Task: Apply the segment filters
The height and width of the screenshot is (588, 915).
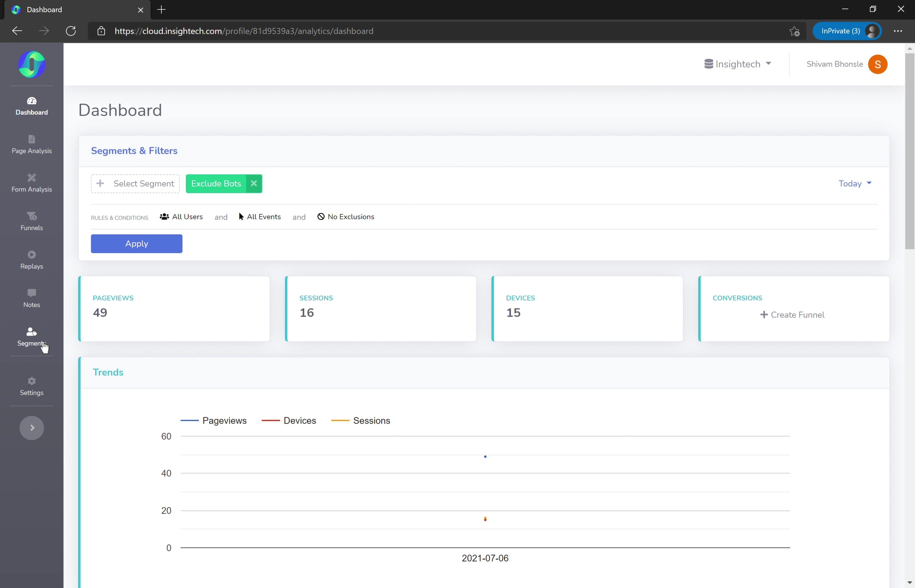Action: (136, 243)
